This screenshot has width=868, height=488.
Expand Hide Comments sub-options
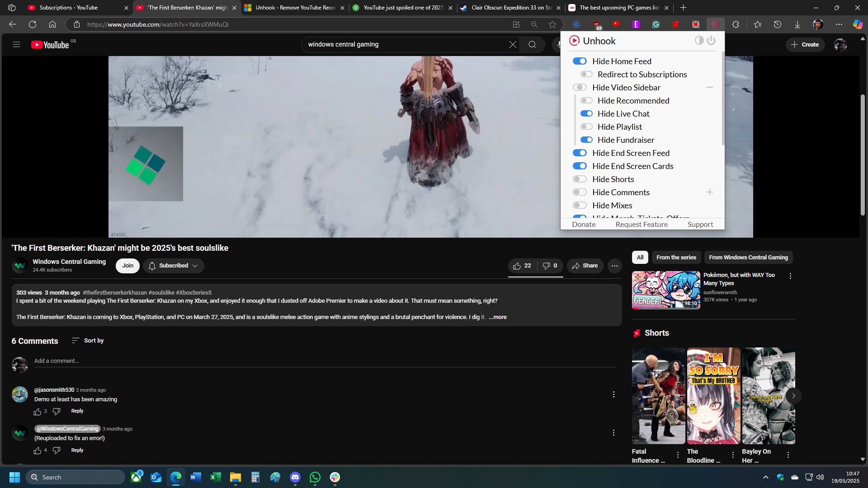point(710,192)
